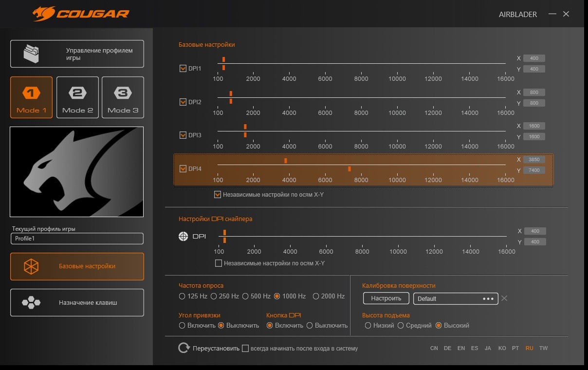The width and height of the screenshot is (588, 370).
Task: Click the DPI4 X-axis slider handle
Action: (x=286, y=161)
